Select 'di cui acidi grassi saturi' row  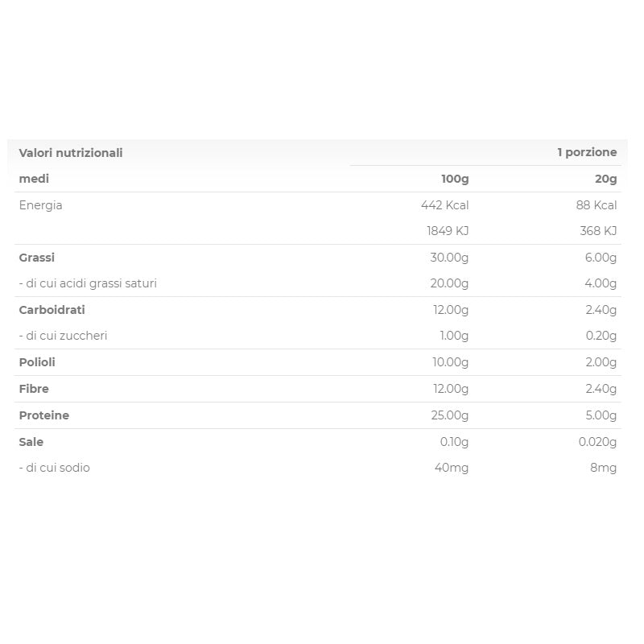[88, 283]
